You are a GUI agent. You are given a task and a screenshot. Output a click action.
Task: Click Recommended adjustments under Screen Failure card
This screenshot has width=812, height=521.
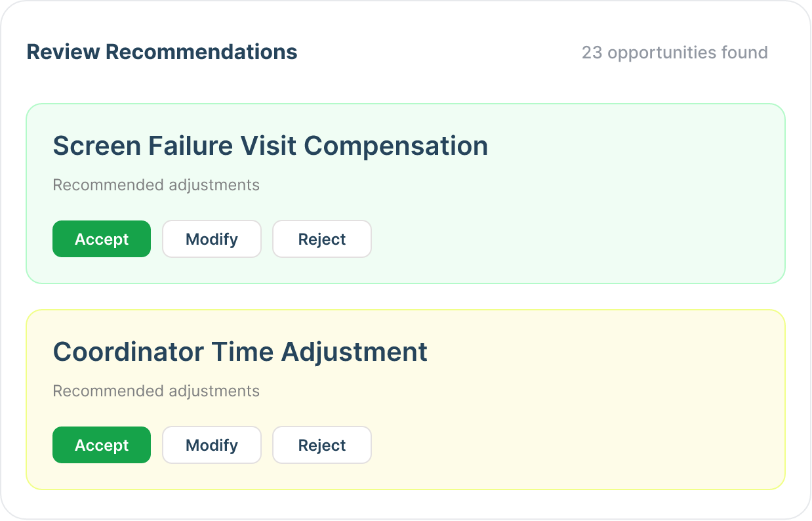pos(156,185)
